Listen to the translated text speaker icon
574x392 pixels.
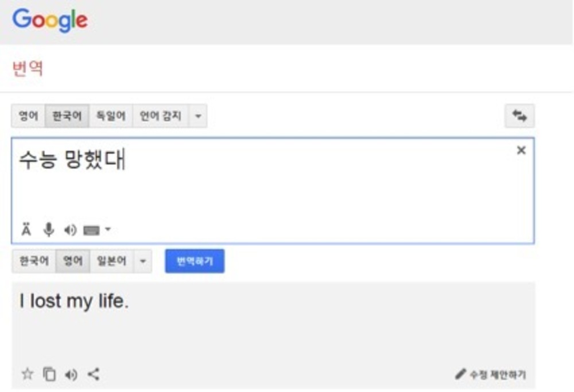point(71,375)
